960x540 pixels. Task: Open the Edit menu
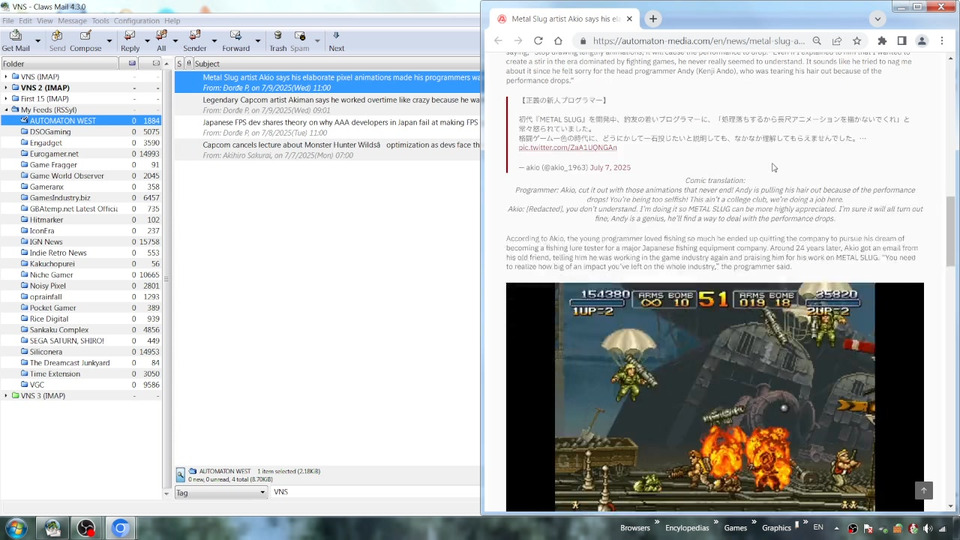[x=25, y=21]
